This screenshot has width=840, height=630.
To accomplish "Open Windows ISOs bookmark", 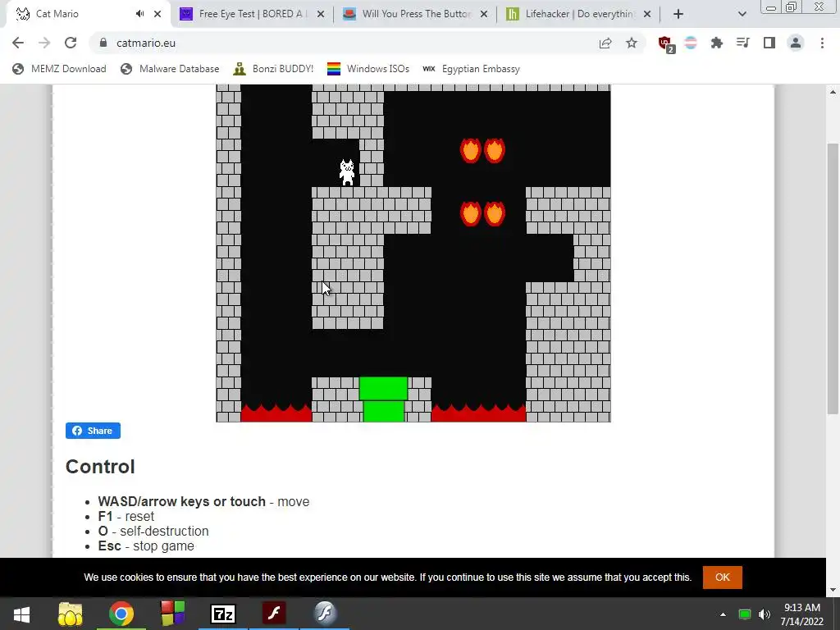I will [368, 69].
